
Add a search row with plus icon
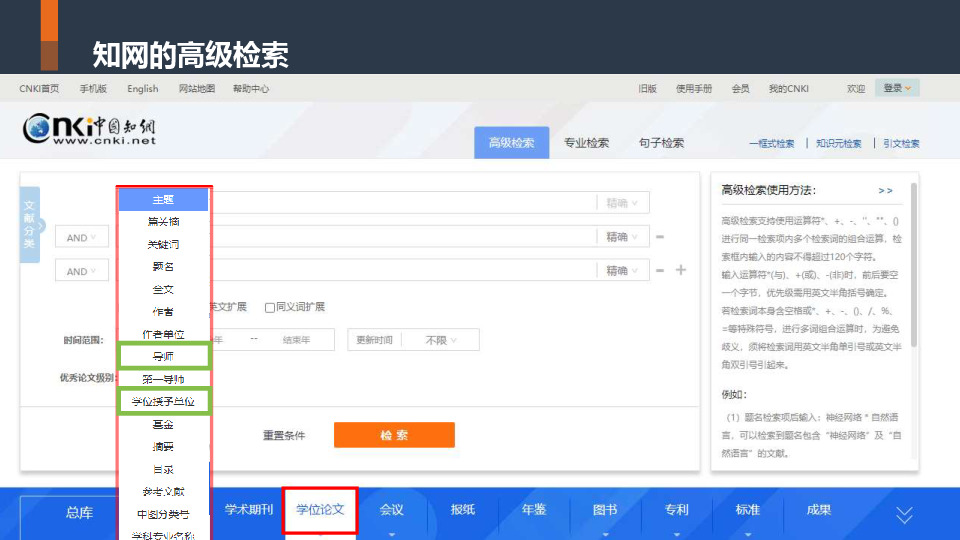point(681,270)
